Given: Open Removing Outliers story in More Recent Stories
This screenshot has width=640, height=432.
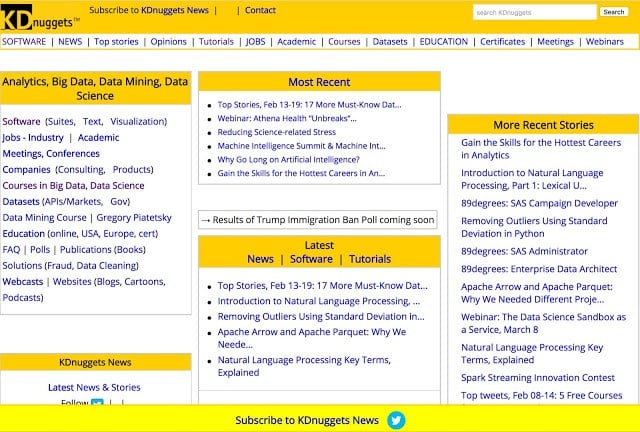Looking at the screenshot, I should click(534, 227).
